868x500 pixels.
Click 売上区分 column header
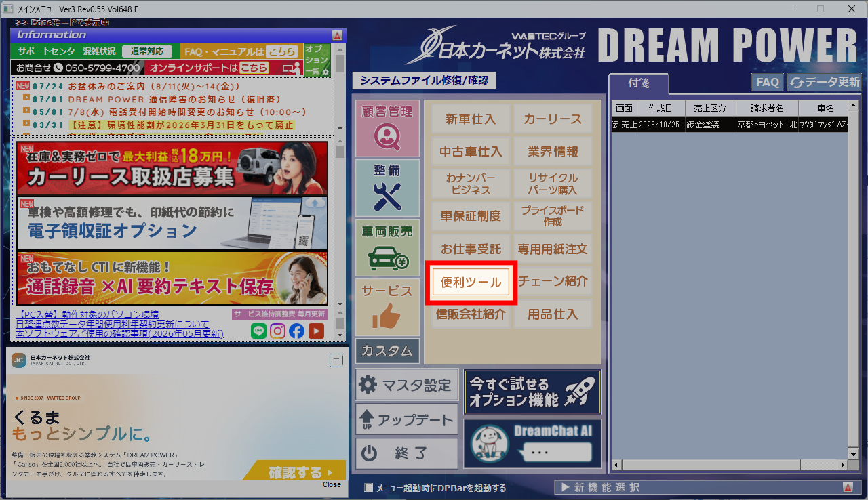[709, 108]
